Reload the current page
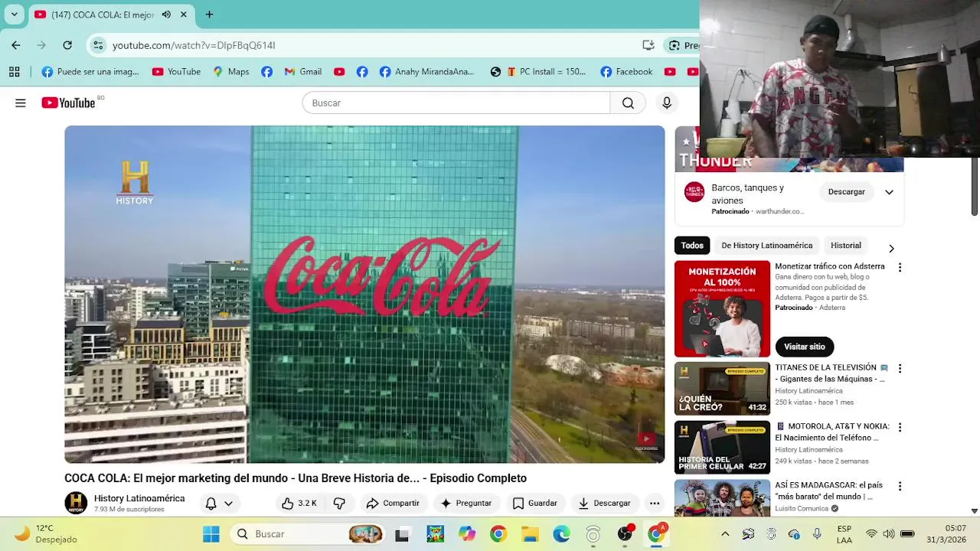The width and height of the screenshot is (980, 551). pos(67,45)
